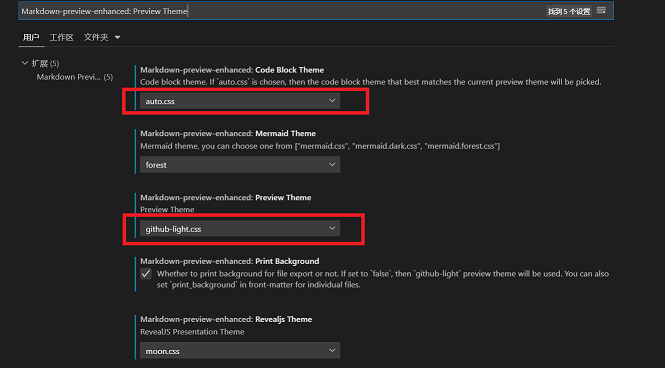Screen dimensions: 665x368
Task: Open the 文件夹 tab dropdown
Action: (x=102, y=37)
